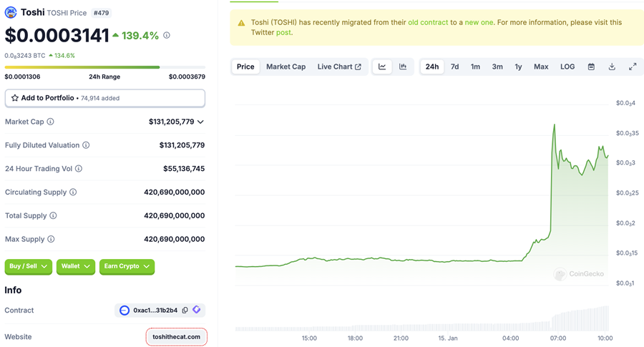Open the Buy / Sell dropdown

click(x=29, y=266)
